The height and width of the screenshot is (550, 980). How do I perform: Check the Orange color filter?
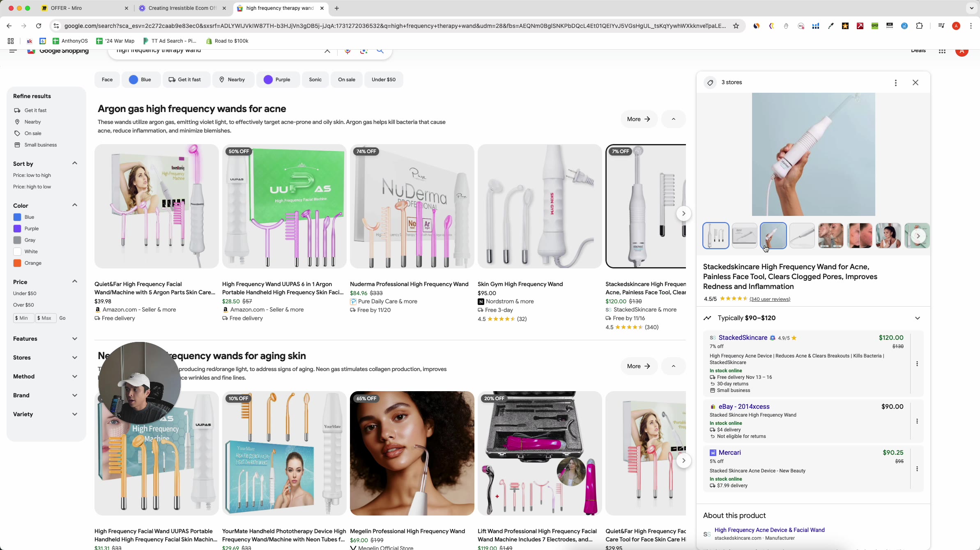[17, 263]
